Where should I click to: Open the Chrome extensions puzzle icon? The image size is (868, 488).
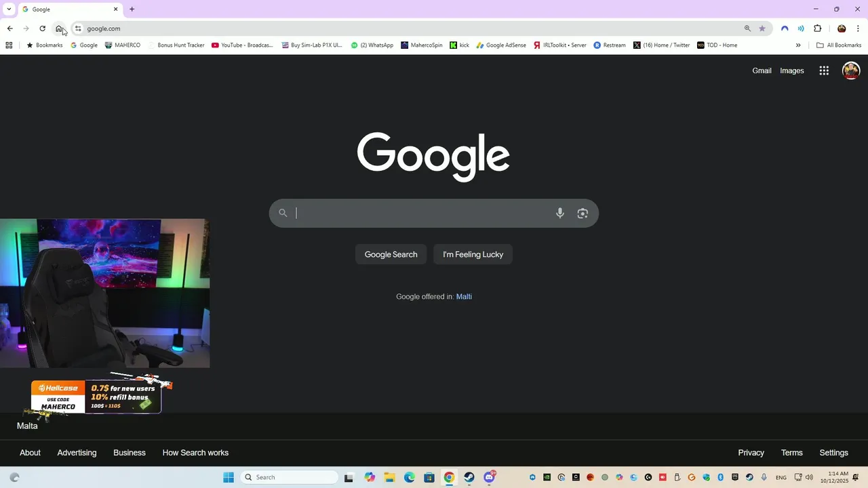(x=817, y=28)
